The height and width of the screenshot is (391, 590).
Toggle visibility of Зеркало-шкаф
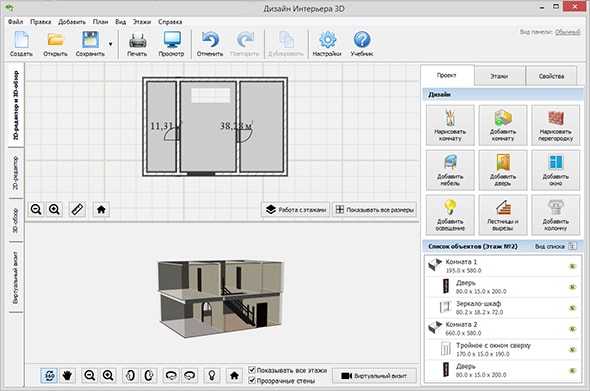pyautogui.click(x=572, y=308)
